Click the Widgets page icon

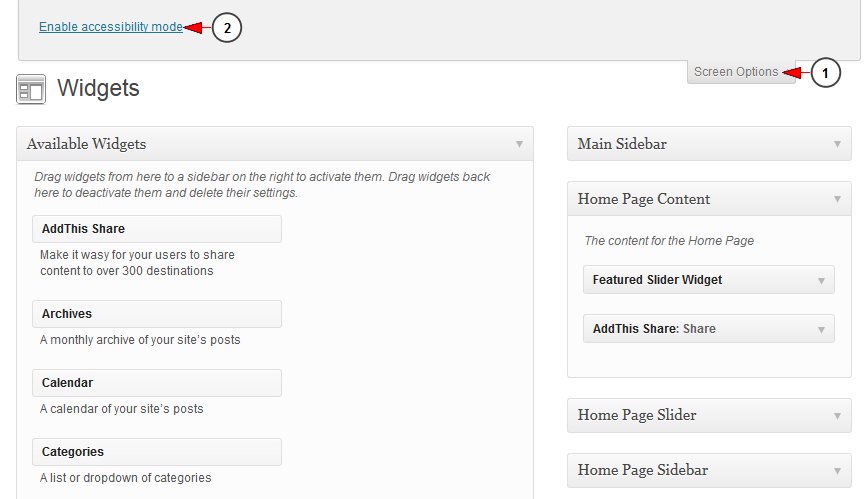pyautogui.click(x=31, y=89)
